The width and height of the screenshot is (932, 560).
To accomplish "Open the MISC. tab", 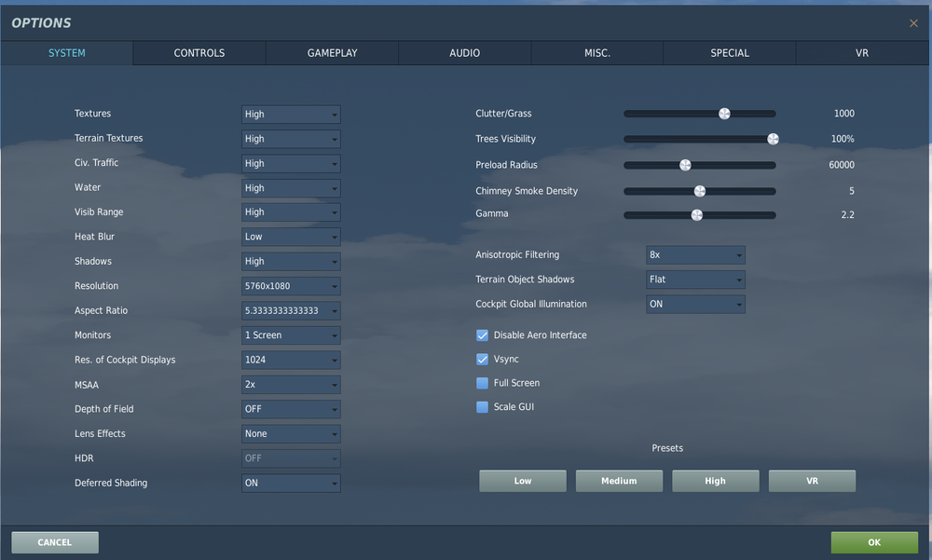I will [x=596, y=53].
